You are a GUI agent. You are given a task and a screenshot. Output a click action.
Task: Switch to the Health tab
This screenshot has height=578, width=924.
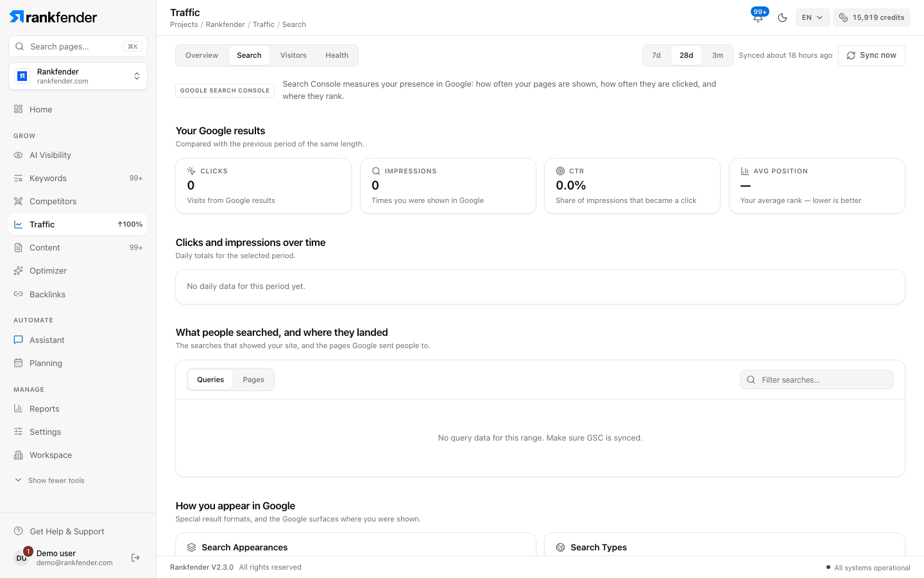pyautogui.click(x=337, y=55)
